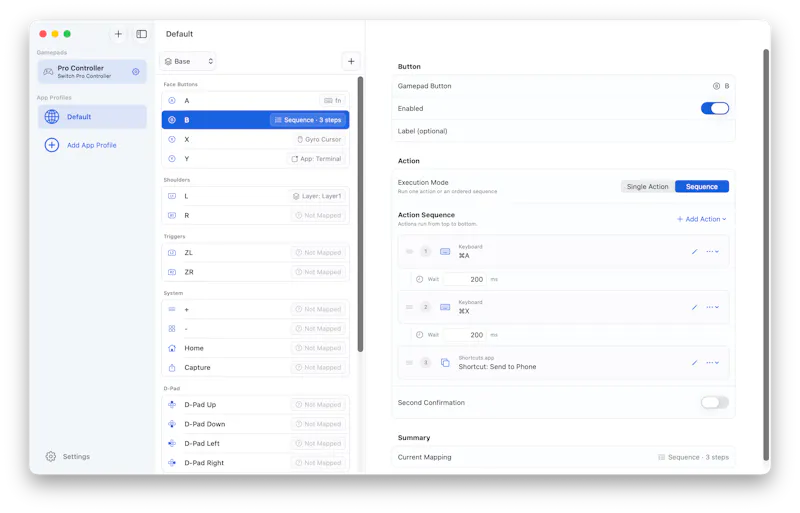Edit step 1 Keyboard ⌘A pencil icon
Viewport: 800px width, 513px height.
pos(694,252)
